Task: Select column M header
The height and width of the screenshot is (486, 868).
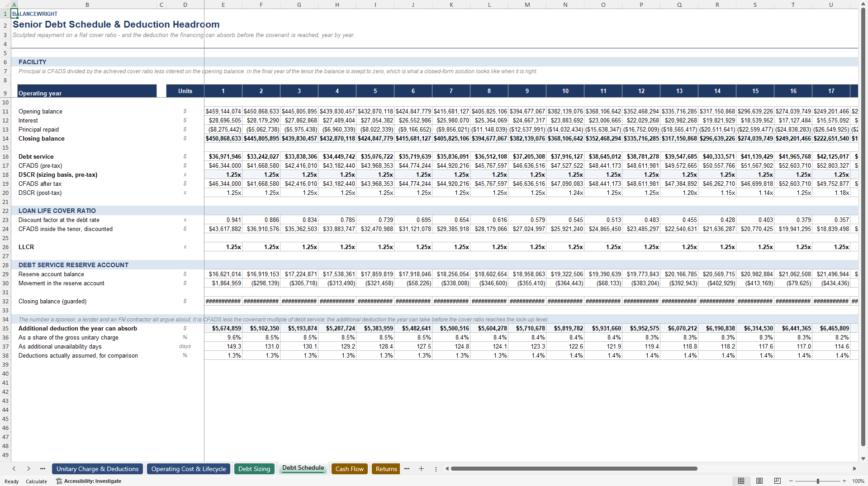Action: [x=527, y=5]
